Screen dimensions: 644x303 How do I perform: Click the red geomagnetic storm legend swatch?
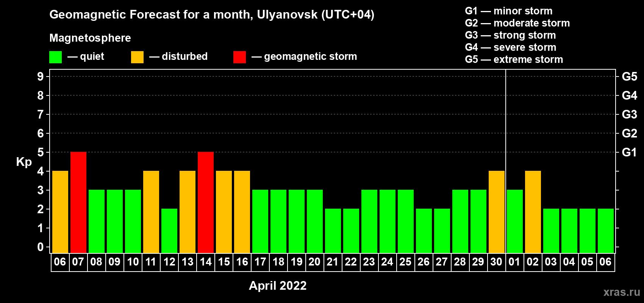(239, 57)
